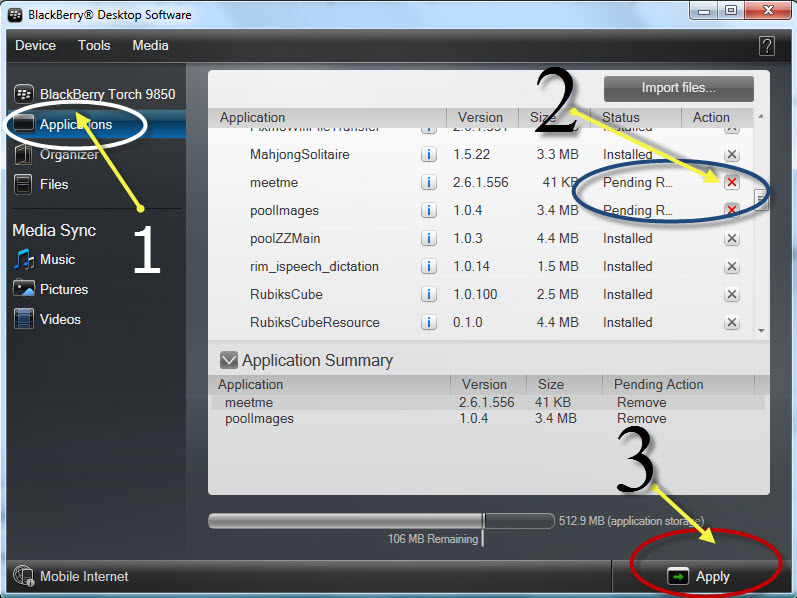
Task: Open the Media menu
Action: [x=150, y=45]
